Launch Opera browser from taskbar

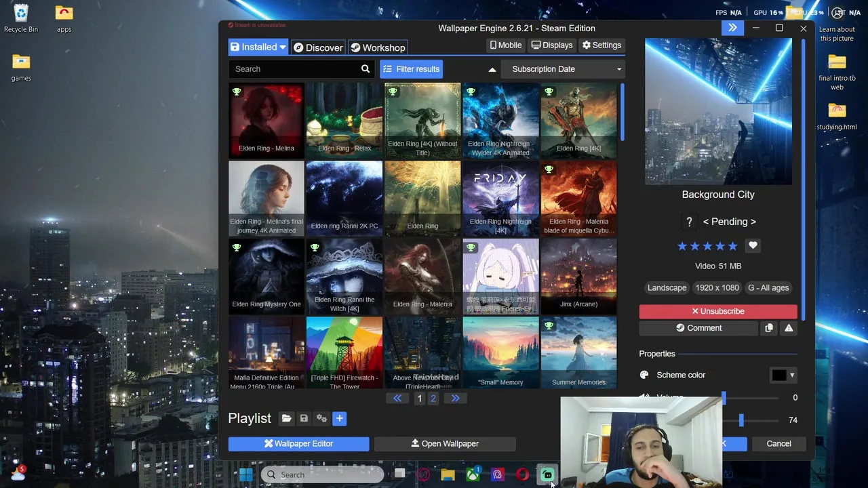point(522,474)
